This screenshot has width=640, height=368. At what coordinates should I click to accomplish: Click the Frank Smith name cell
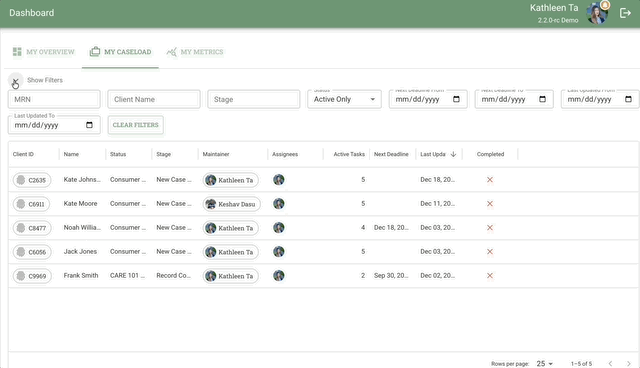81,275
